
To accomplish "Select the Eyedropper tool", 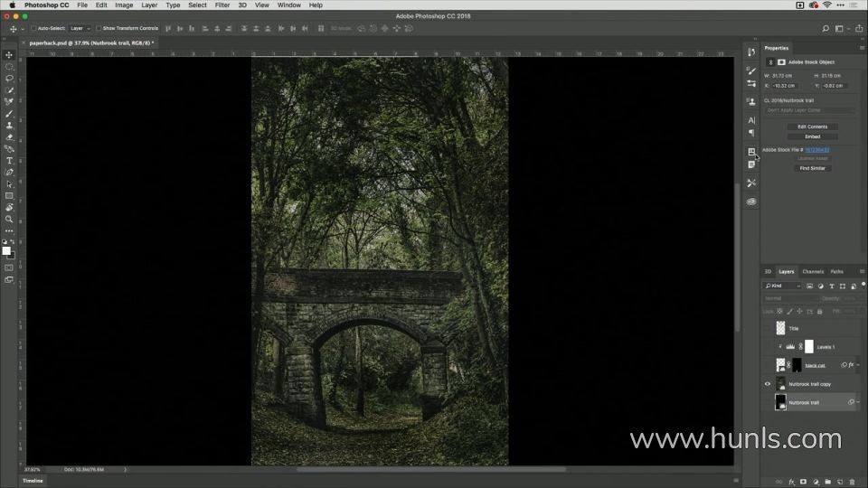I will 9,101.
